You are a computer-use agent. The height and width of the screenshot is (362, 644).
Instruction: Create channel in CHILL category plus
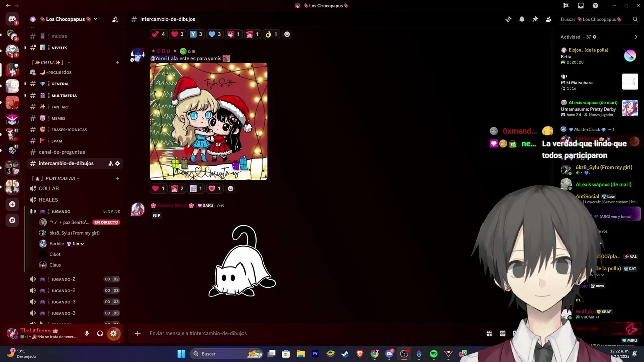click(x=117, y=63)
